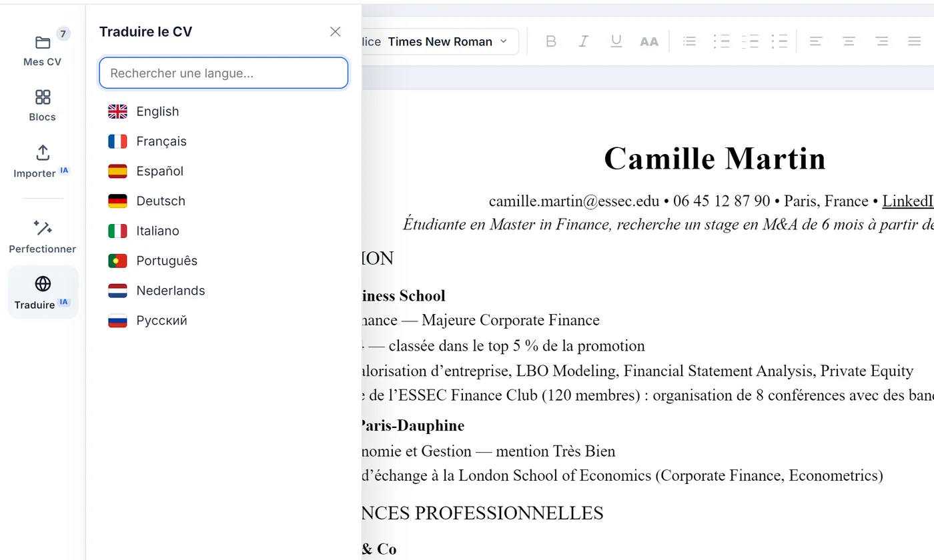Click the LBO Modeling coursework line
Viewport: 934px width, 560px height.
tap(637, 371)
